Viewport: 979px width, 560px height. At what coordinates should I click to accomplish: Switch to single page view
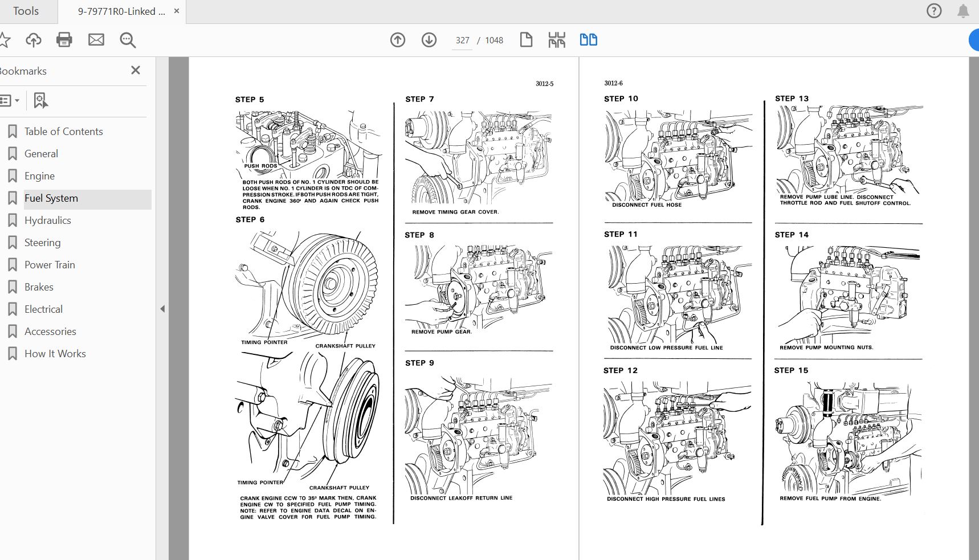pyautogui.click(x=526, y=40)
